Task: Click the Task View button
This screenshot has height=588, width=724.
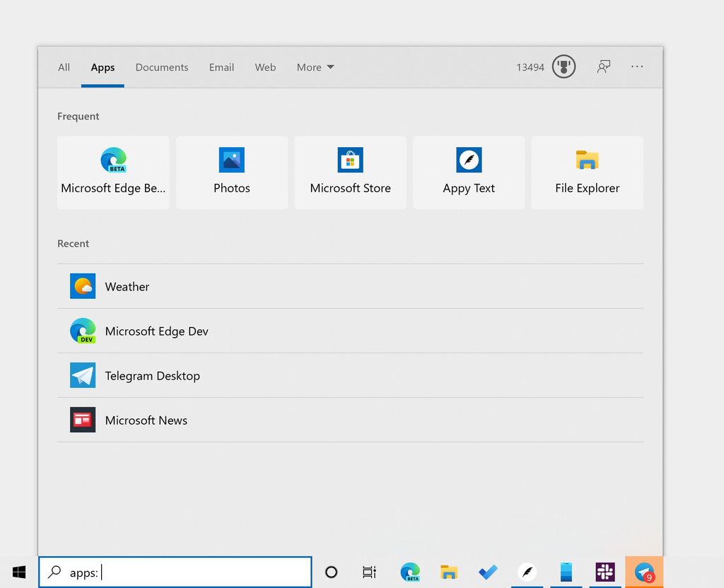Action: 368,572
